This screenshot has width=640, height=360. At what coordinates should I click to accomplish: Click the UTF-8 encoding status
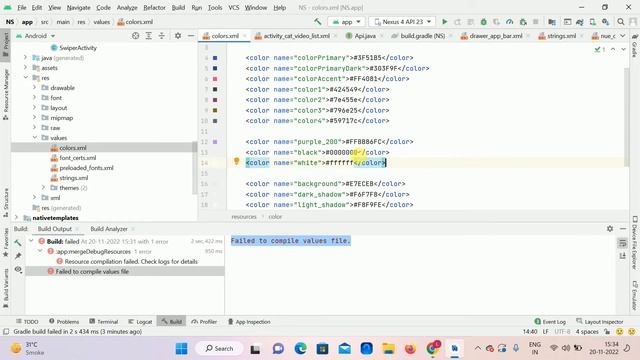pos(562,331)
